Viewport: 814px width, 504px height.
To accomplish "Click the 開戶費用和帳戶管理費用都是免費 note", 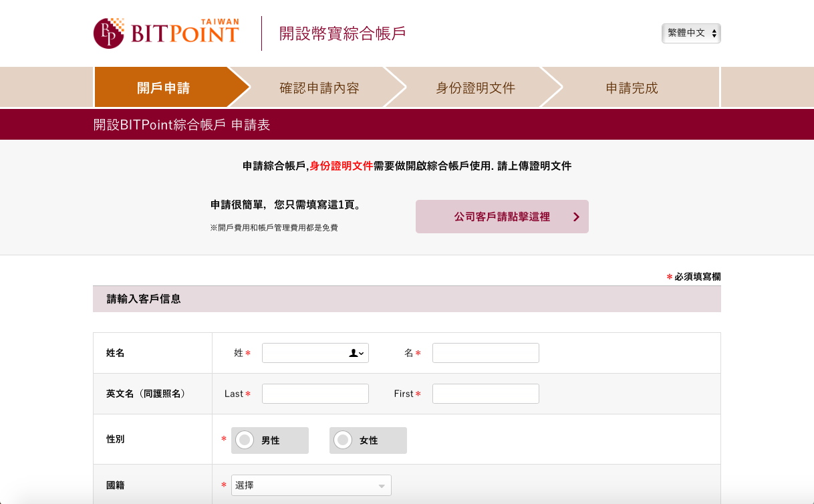I will tap(274, 228).
